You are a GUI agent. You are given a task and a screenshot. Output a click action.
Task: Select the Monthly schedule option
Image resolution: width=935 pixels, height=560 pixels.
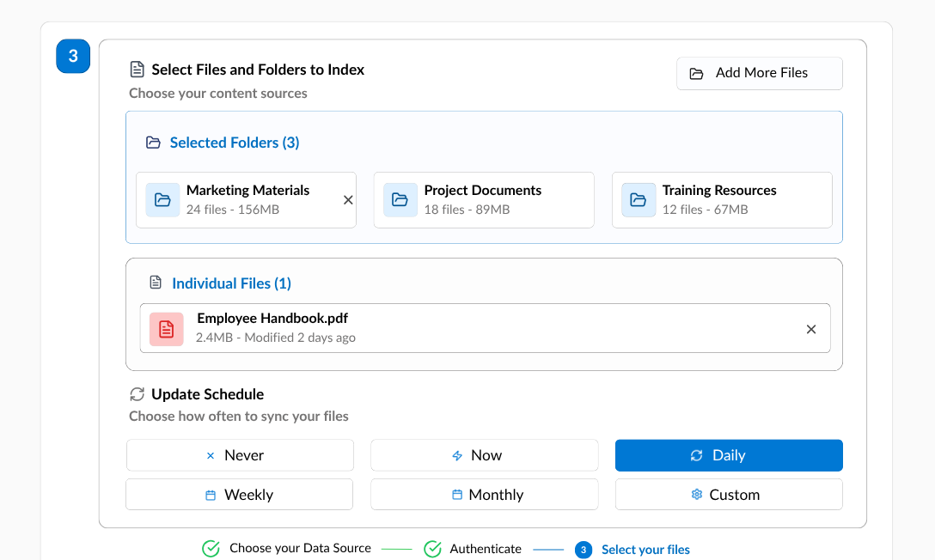(484, 495)
